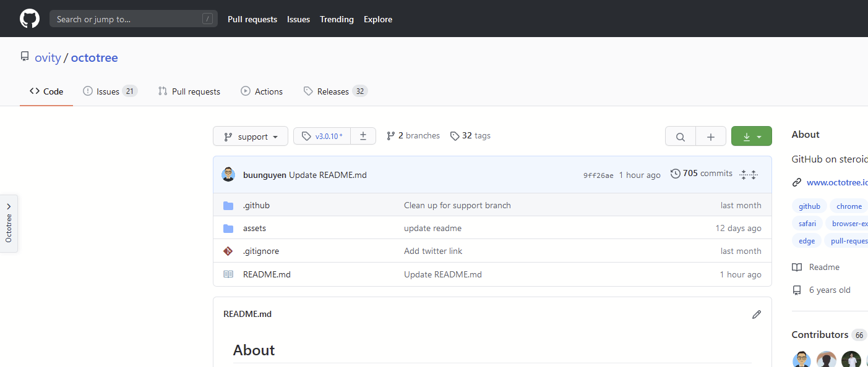Open Issues in top navigation bar

coord(298,19)
